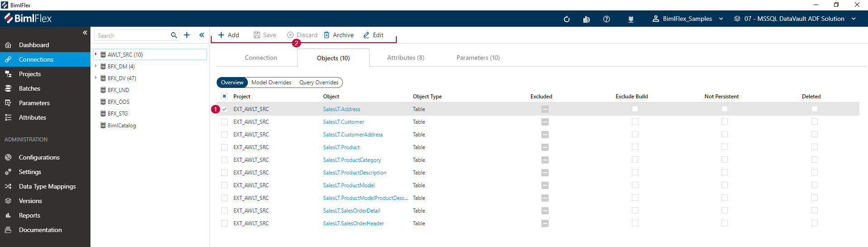868x247 pixels.
Task: Check the SalesLT.Customer row selection checkbox
Action: [x=224, y=122]
